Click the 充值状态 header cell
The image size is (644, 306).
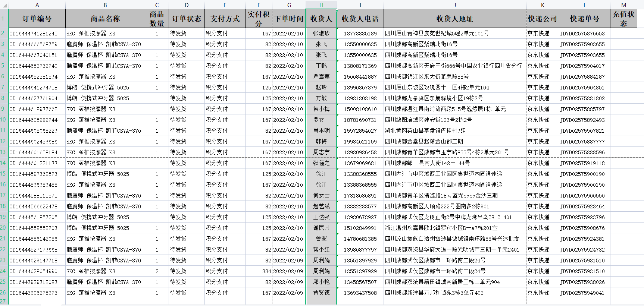[x=623, y=19]
